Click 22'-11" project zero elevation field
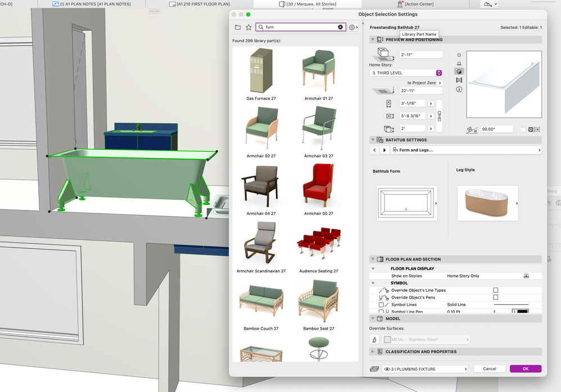 421,91
